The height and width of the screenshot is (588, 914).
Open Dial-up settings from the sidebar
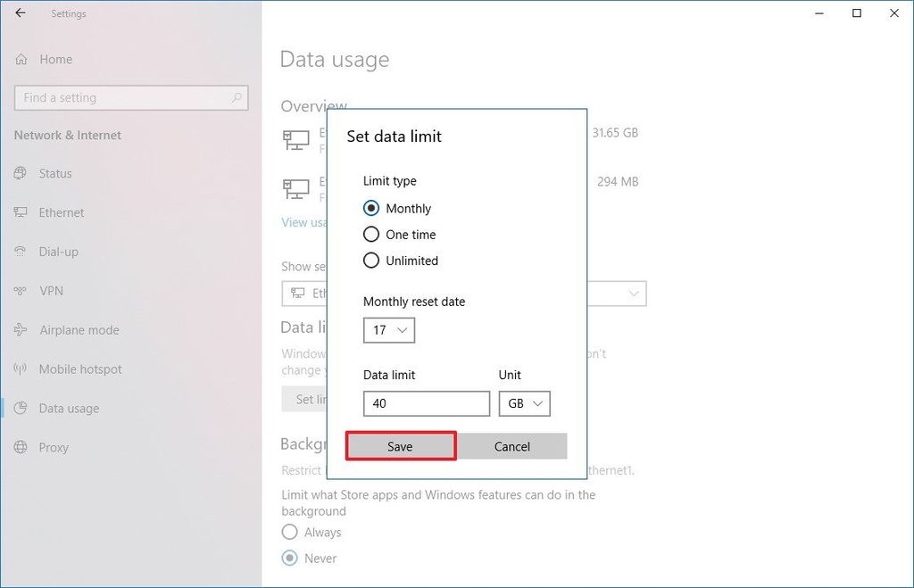click(x=20, y=252)
